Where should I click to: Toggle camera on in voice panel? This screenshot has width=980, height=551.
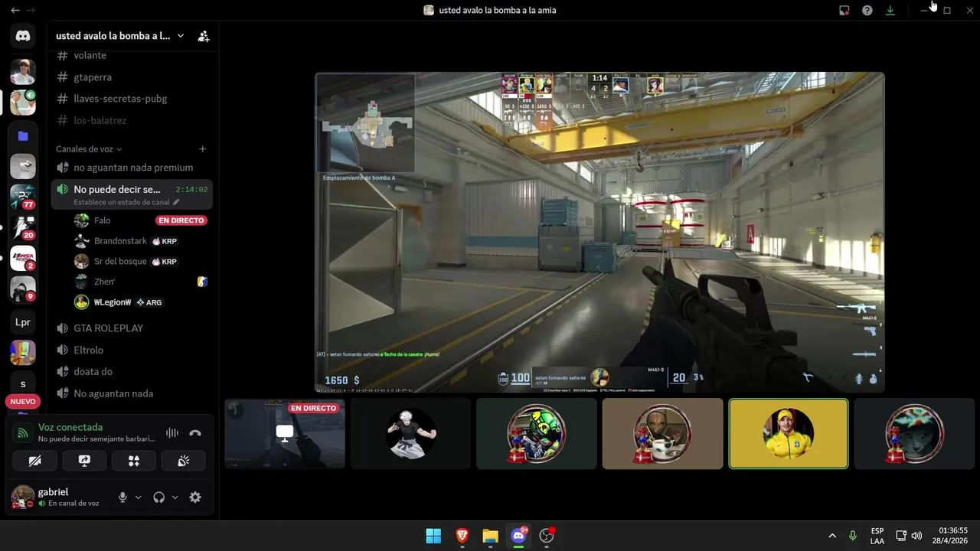pyautogui.click(x=34, y=461)
